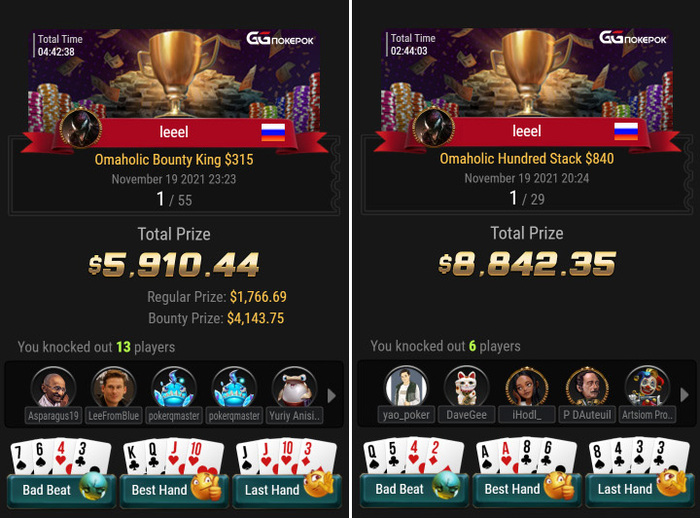700x518 pixels.
Task: Expand knocked-out players list in Hundred Stack panel
Action: [684, 395]
